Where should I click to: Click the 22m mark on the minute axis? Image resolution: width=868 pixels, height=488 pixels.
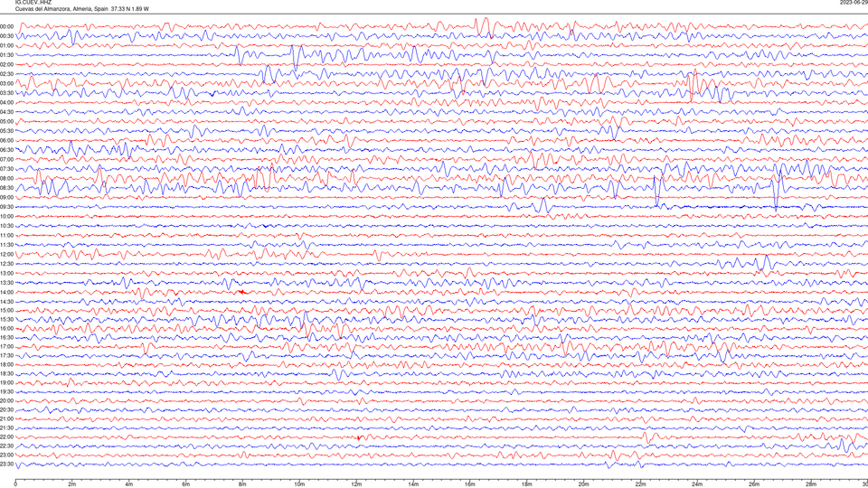[640, 484]
